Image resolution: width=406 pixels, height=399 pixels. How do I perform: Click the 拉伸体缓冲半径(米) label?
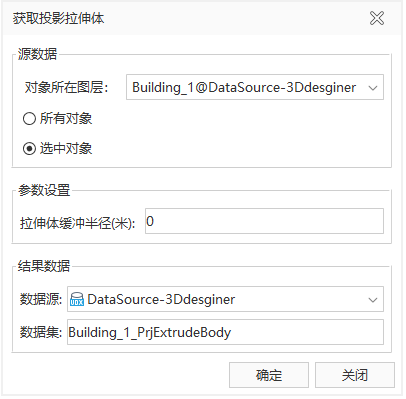78,223
